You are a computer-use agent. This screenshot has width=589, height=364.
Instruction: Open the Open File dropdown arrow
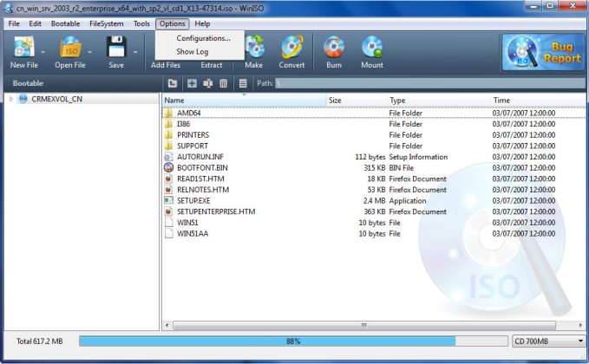coord(89,52)
